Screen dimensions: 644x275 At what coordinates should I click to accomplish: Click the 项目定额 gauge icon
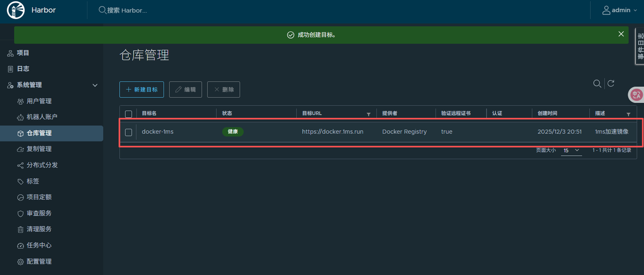(x=21, y=197)
